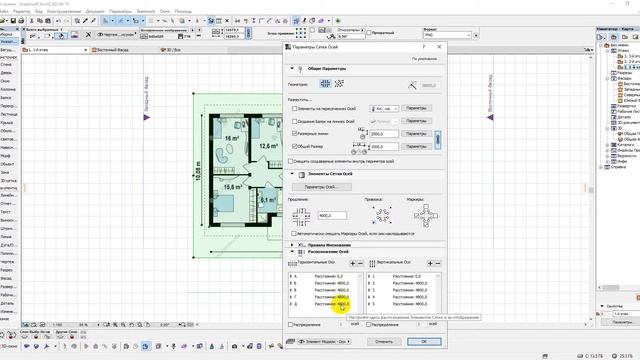The height and width of the screenshot is (360, 640).
Task: Click the eyedropper pick-up parameters icon
Action: coord(86,21)
